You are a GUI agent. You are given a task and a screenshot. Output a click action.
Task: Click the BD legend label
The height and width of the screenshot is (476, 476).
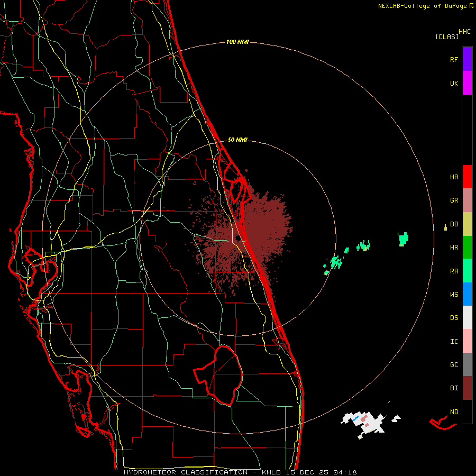coord(454,224)
